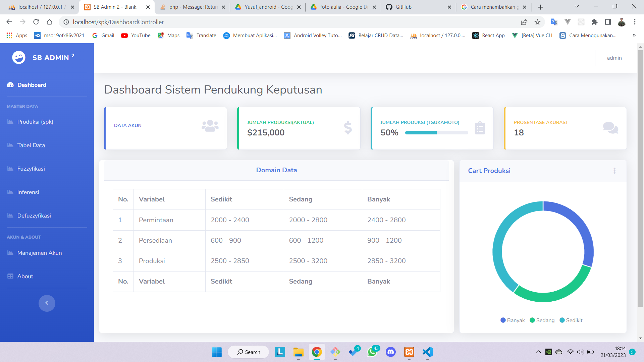Viewport: 644px width, 362px height.
Task: Toggle Banyak legend item in chart
Action: (x=512, y=320)
